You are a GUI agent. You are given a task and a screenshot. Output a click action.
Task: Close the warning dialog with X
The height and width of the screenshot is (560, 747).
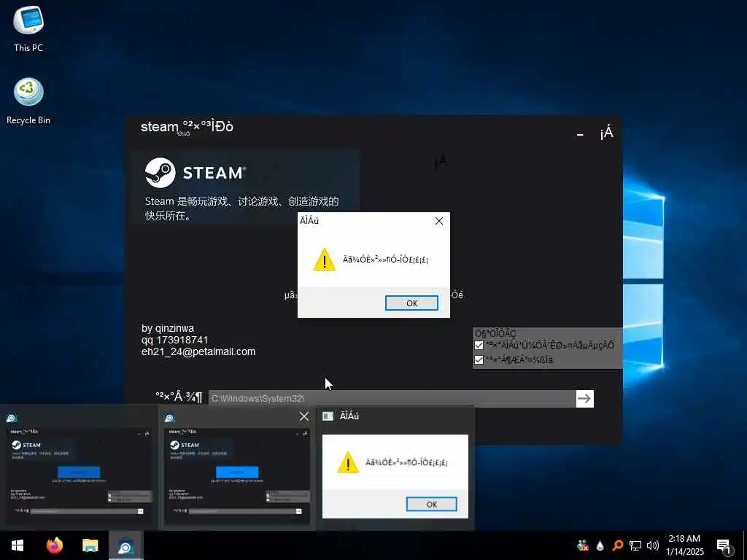point(438,221)
